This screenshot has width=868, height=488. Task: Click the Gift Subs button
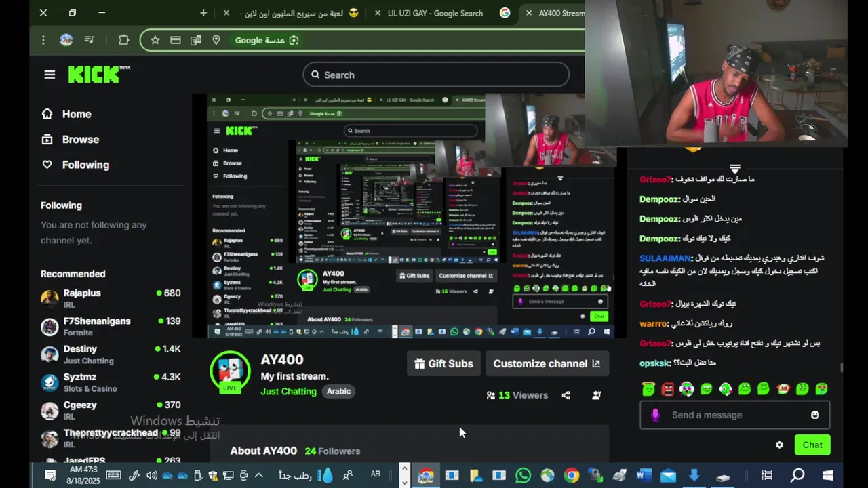pos(443,363)
